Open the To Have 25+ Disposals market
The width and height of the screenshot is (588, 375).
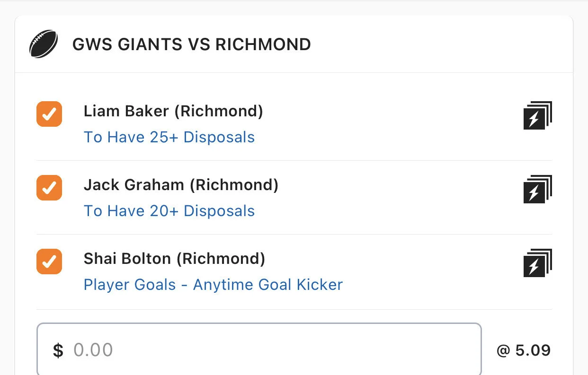pos(169,137)
